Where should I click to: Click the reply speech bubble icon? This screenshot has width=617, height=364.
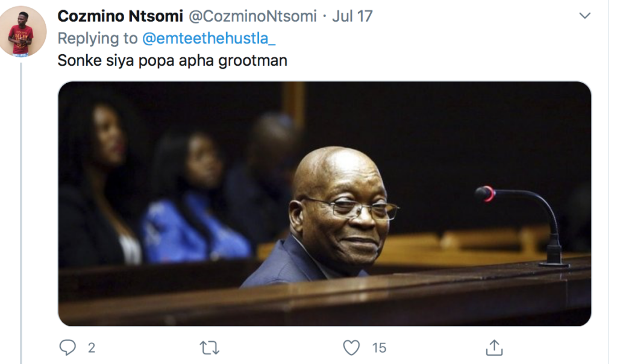67,348
